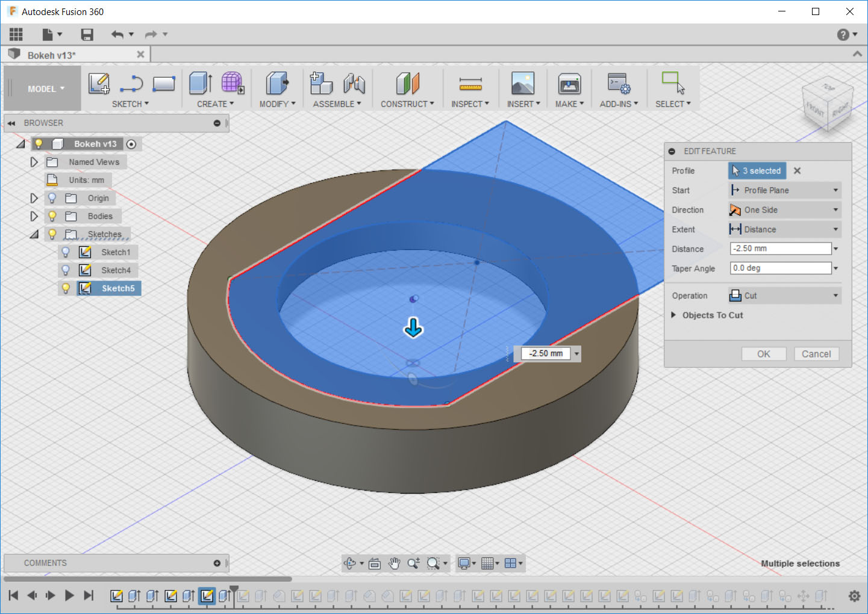The image size is (868, 614).
Task: Click the Select tool icon
Action: click(673, 82)
